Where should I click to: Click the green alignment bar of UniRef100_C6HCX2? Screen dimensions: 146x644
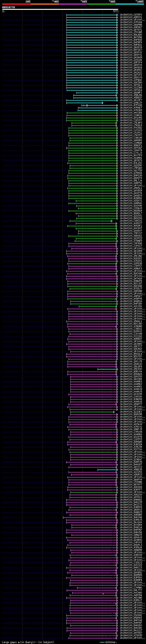[91, 221]
